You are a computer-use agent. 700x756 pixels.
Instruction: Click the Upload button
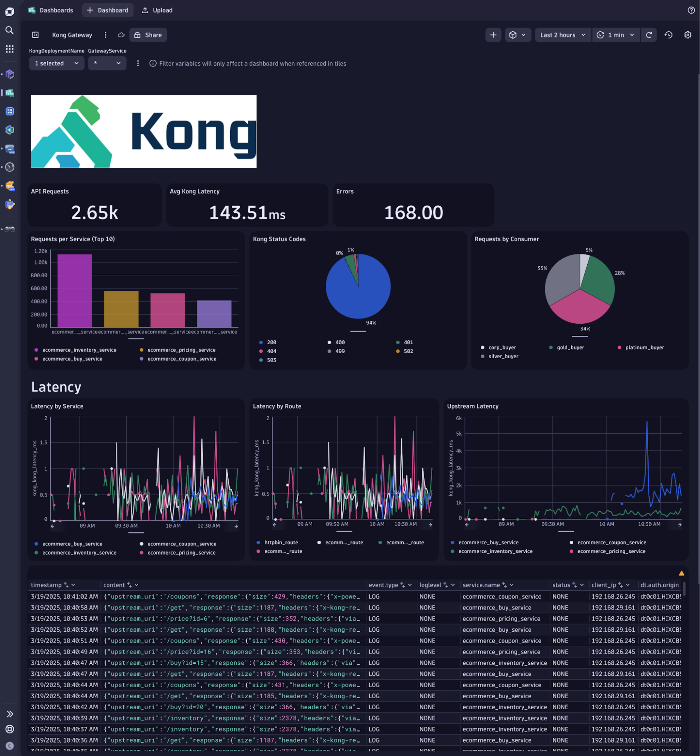pyautogui.click(x=157, y=10)
